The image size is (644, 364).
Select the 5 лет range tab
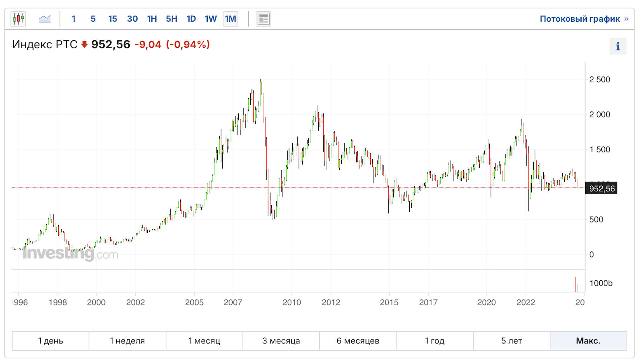[512, 341]
